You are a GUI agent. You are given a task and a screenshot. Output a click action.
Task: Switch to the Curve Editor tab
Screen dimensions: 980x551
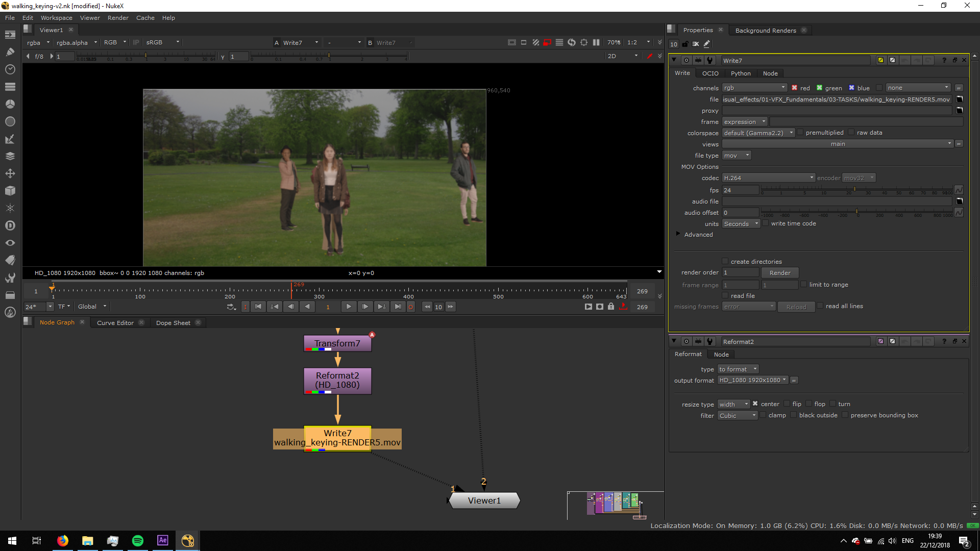(115, 323)
